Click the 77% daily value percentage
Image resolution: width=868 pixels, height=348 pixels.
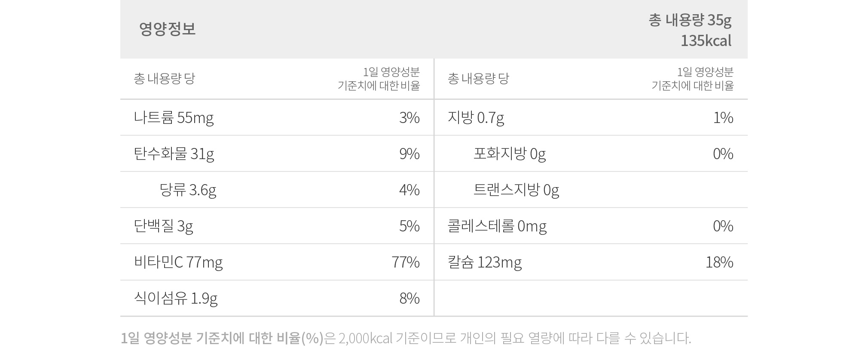pos(406,262)
